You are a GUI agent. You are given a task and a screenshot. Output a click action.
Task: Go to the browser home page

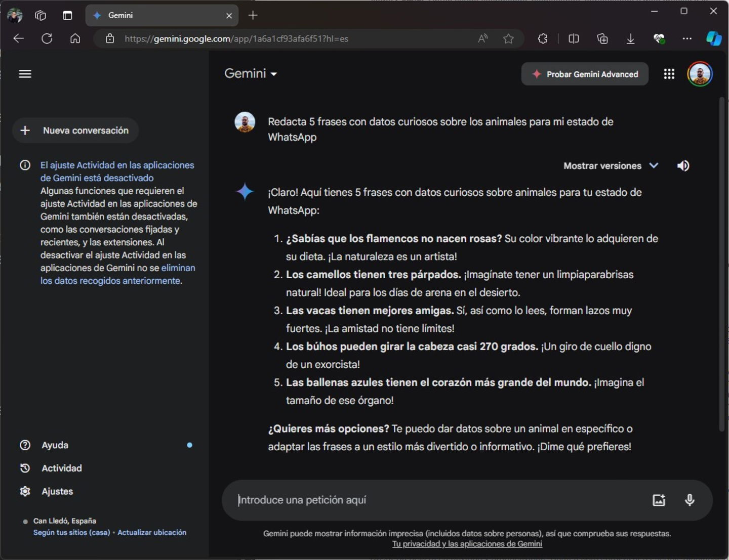[75, 38]
